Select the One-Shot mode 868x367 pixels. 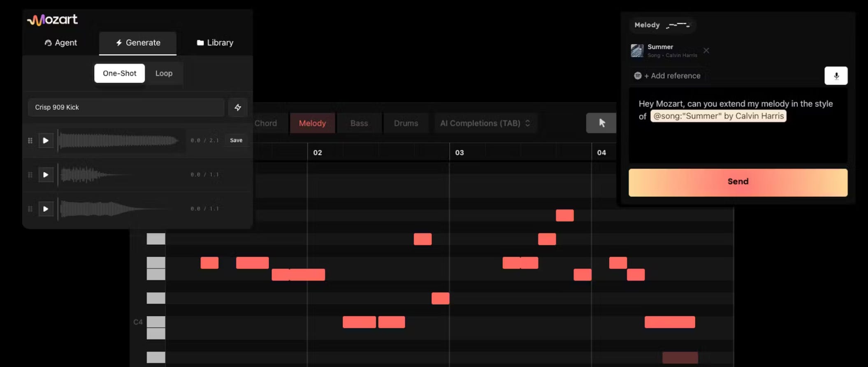point(120,73)
